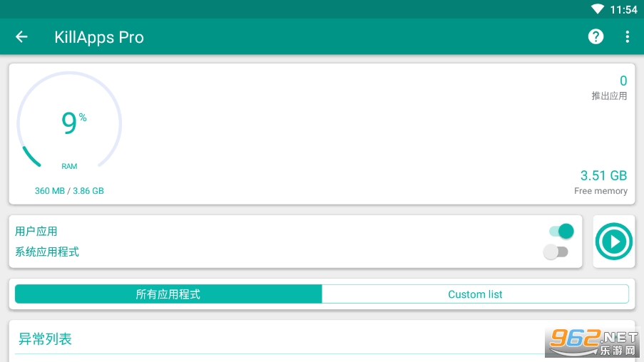Click the 0 killed apps counter
The image size is (644, 362).
point(623,81)
